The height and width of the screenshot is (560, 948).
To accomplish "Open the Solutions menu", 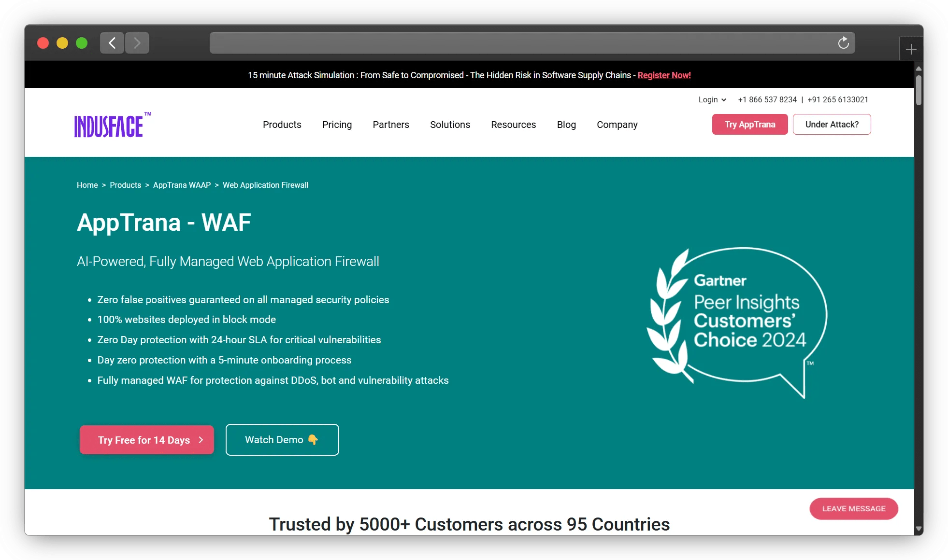I will point(450,125).
